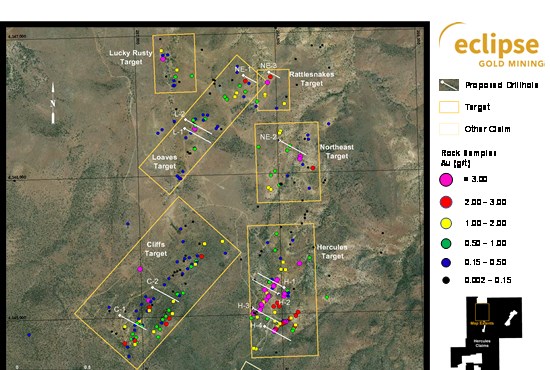The width and height of the screenshot is (550, 370).
Task: Click the Hercules Target label
Action: pyautogui.click(x=332, y=251)
